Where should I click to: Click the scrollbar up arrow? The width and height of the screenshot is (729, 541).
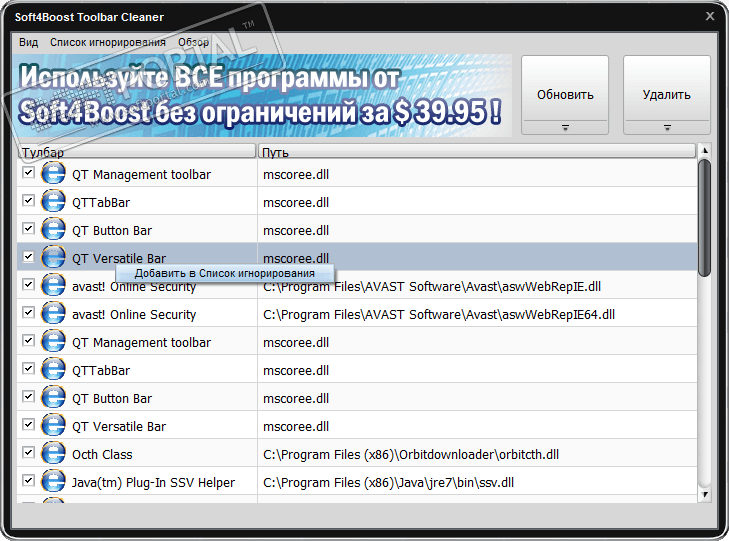(x=705, y=150)
